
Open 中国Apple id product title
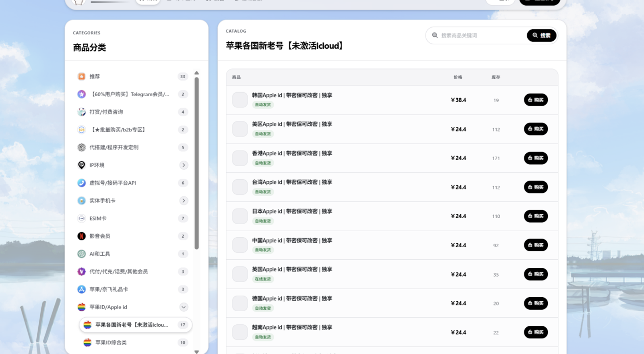(292, 240)
